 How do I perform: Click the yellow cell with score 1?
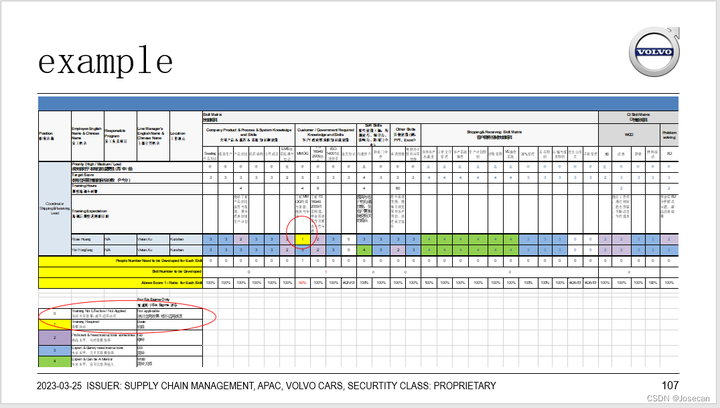(303, 239)
